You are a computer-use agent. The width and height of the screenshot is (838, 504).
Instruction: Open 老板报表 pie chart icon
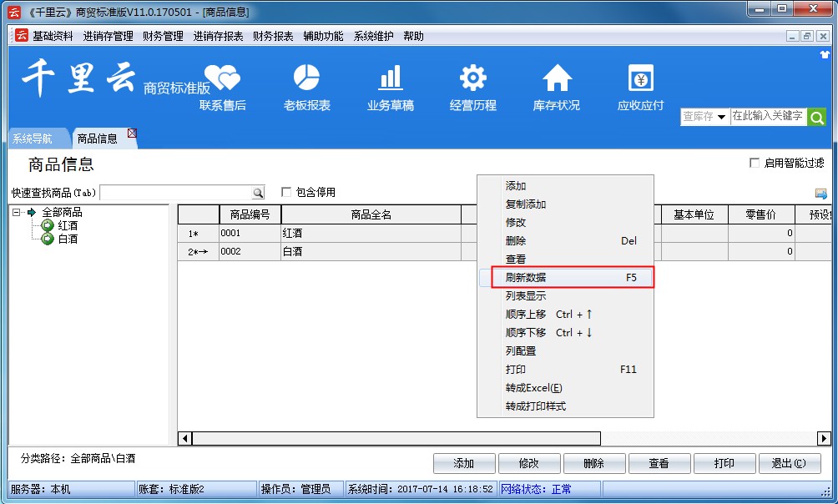[306, 79]
